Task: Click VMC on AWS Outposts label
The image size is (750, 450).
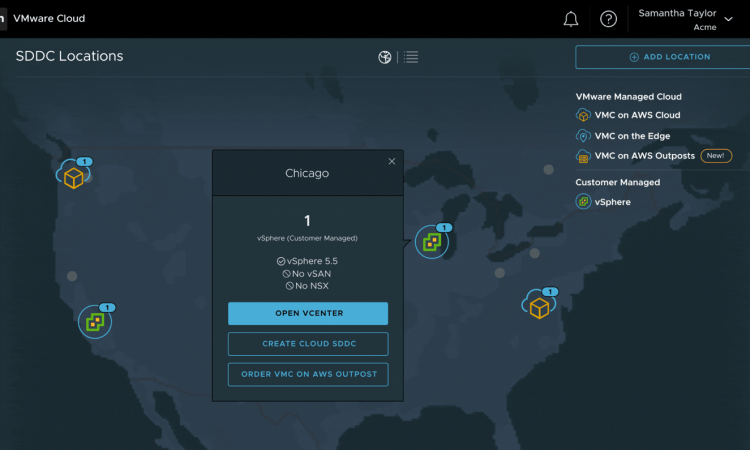Action: [644, 156]
